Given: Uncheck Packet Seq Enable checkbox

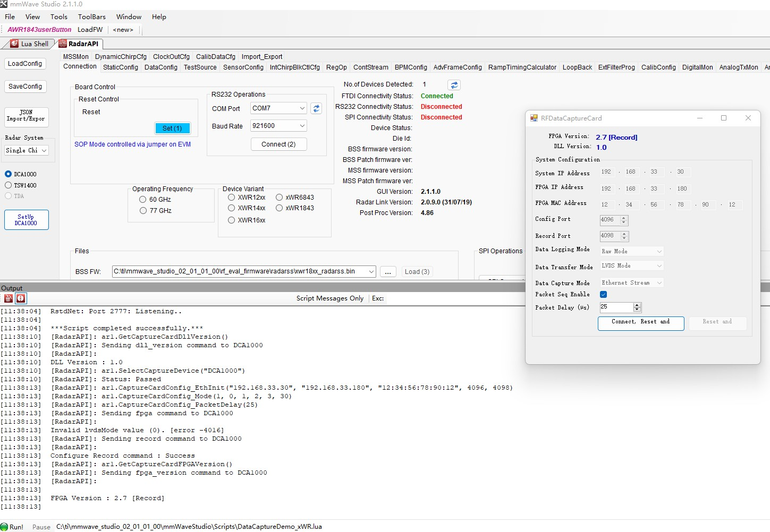Looking at the screenshot, I should (x=603, y=295).
